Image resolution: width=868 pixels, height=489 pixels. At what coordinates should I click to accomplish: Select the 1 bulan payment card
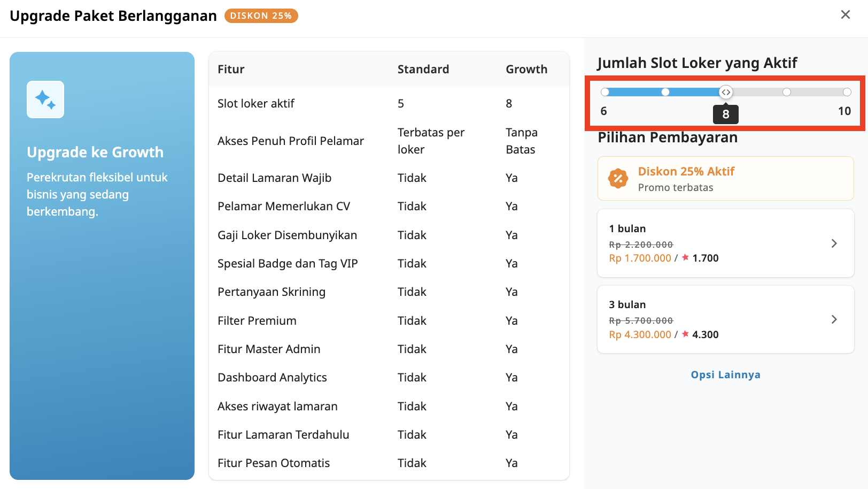(725, 243)
